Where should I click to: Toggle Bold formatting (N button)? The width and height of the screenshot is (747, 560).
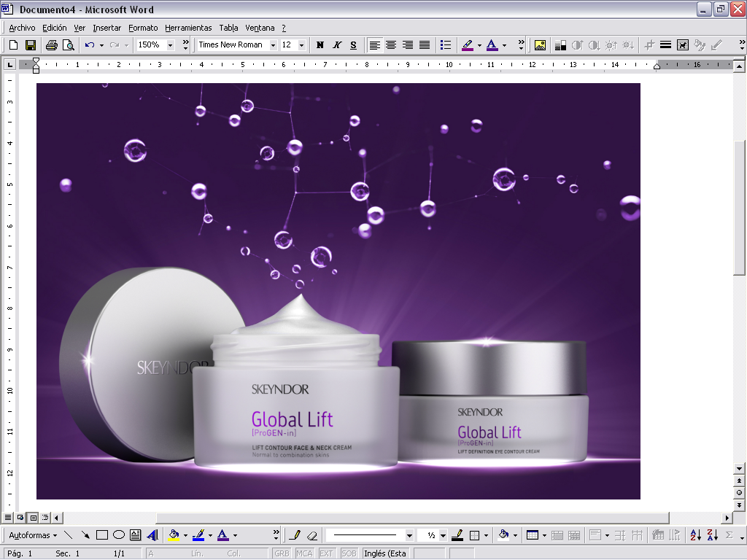[320, 44]
